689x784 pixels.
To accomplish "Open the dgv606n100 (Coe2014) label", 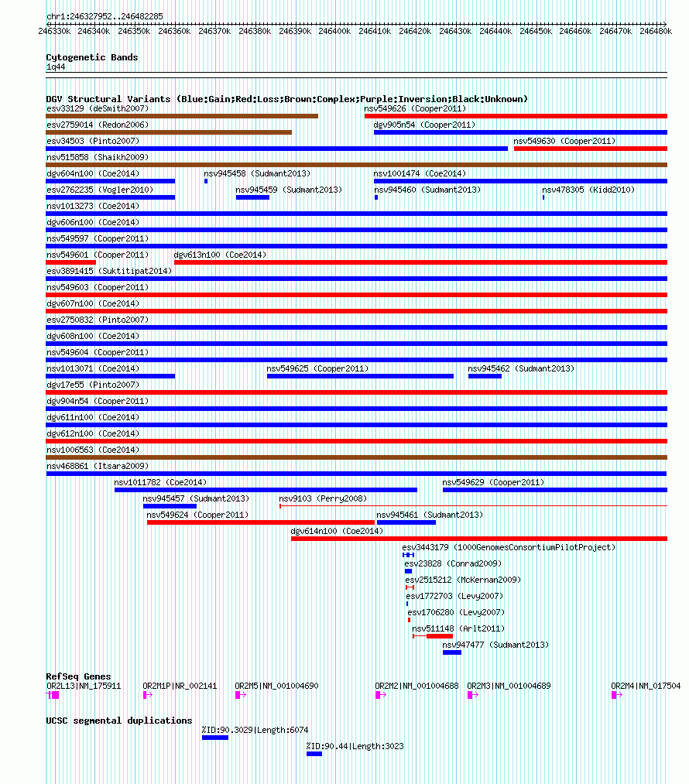I will (x=93, y=222).
